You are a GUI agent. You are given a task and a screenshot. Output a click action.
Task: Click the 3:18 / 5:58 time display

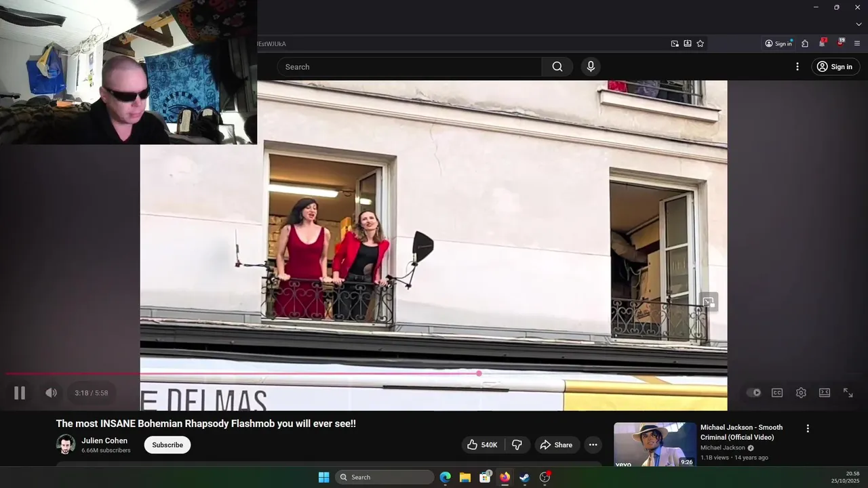pyautogui.click(x=92, y=393)
